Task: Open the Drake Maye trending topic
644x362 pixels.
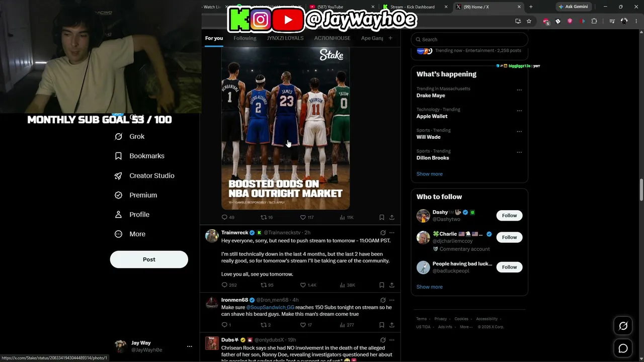Action: pos(431,96)
